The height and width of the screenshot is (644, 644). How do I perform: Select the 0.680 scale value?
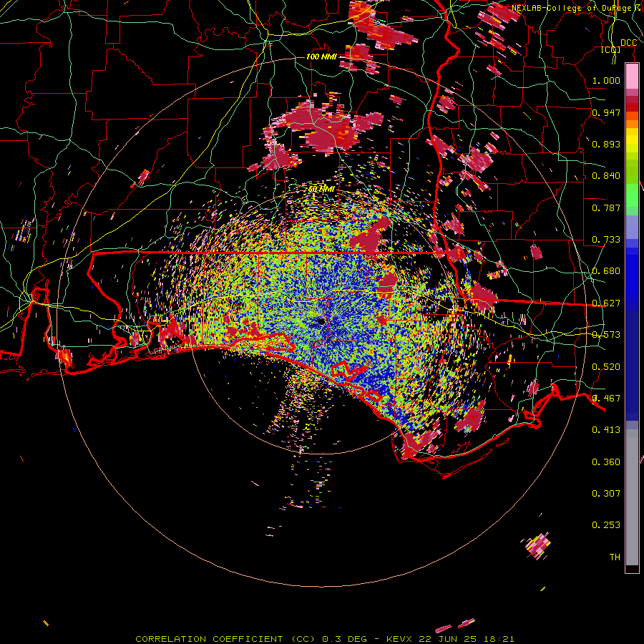[x=606, y=271]
